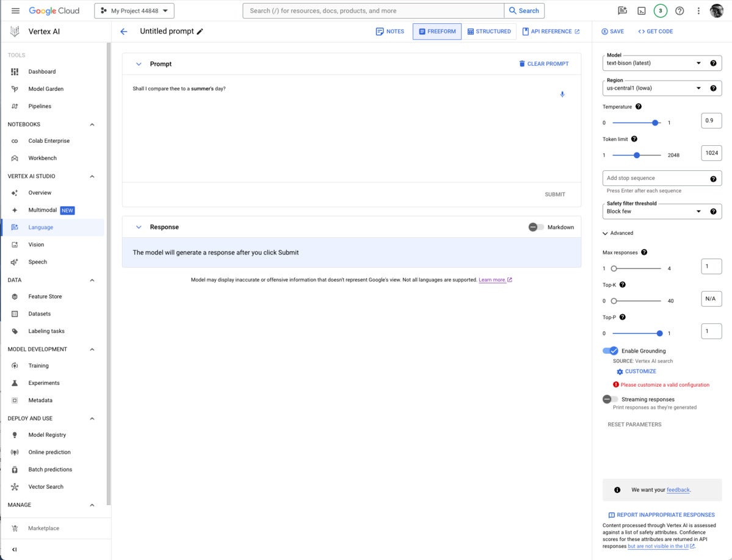Click the Learn more link
This screenshot has width=732, height=560.
click(x=495, y=280)
